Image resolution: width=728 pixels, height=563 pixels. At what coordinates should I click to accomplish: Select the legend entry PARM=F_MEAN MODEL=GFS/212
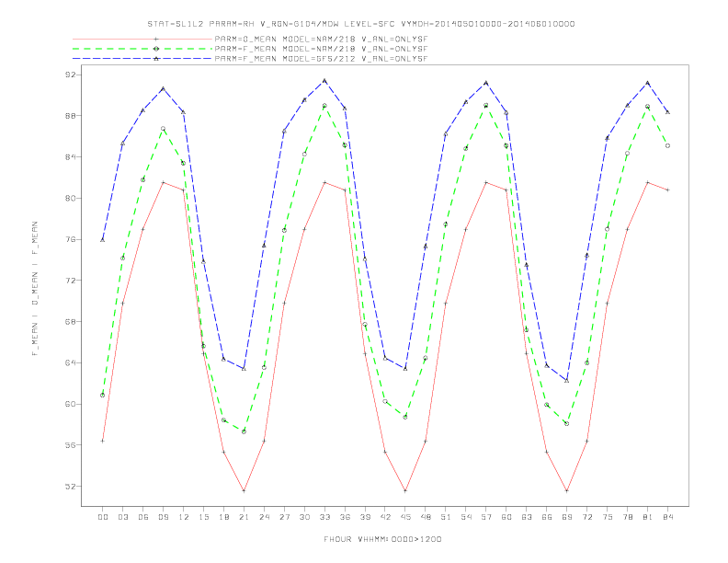pyautogui.click(x=321, y=59)
